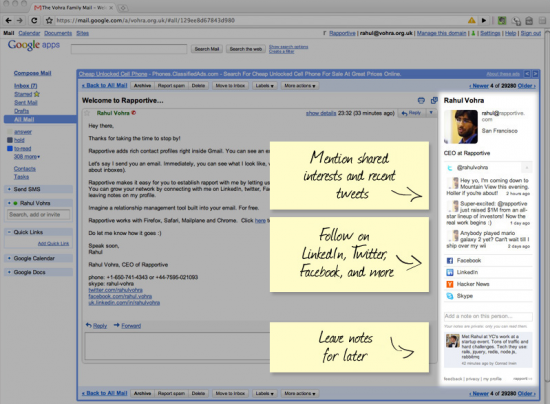Open the Inbox (7) folder
Image resolution: width=550 pixels, height=404 pixels.
point(26,86)
